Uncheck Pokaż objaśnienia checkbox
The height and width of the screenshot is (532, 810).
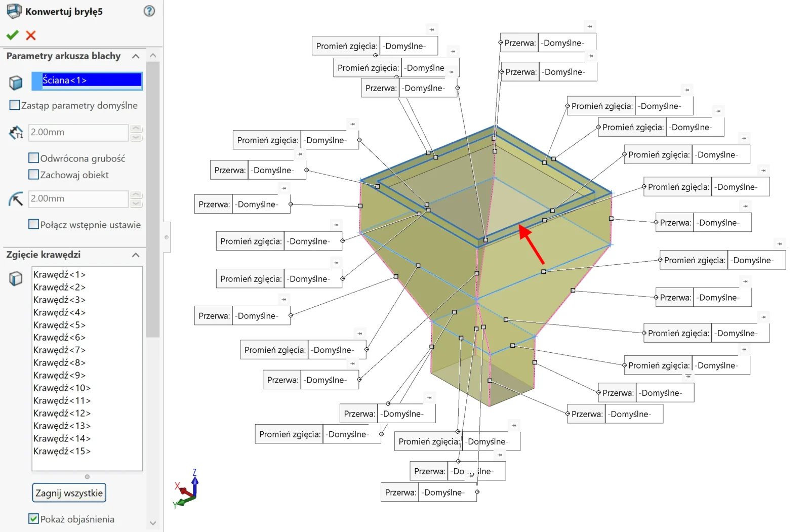[x=34, y=519]
